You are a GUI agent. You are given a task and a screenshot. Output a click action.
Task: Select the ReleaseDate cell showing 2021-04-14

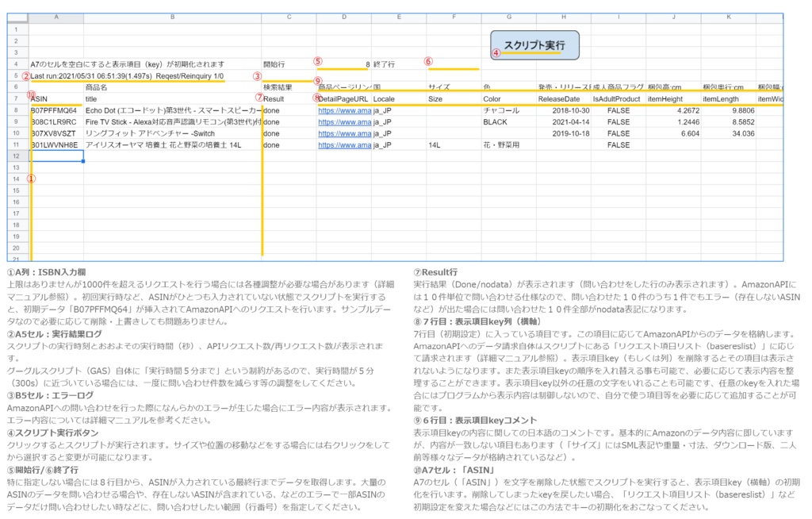(563, 122)
